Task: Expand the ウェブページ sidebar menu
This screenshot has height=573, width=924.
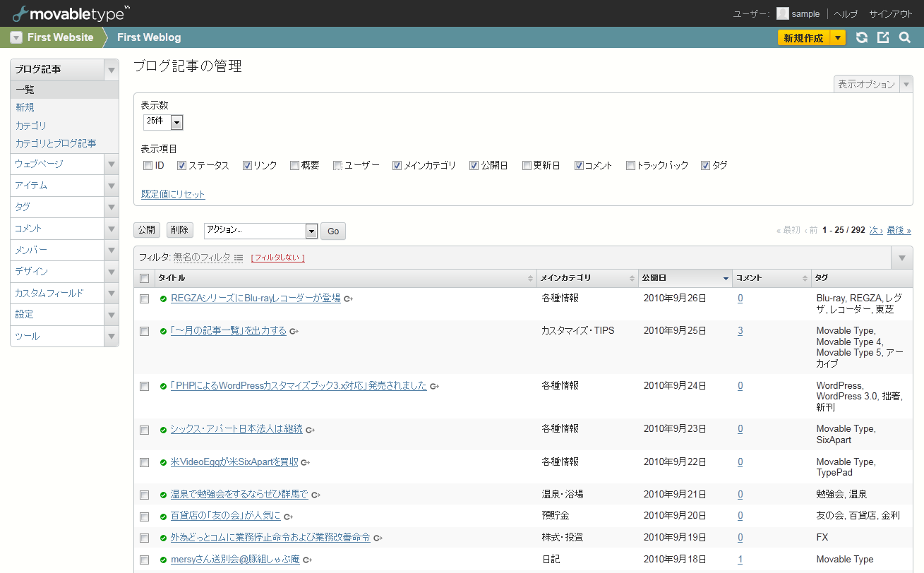Action: (111, 164)
